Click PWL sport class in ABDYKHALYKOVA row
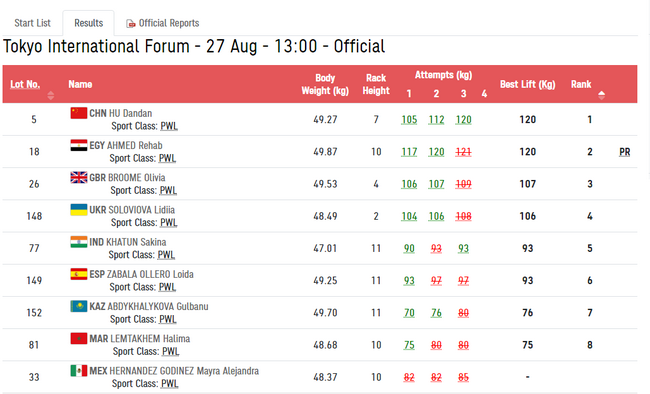 tap(168, 319)
